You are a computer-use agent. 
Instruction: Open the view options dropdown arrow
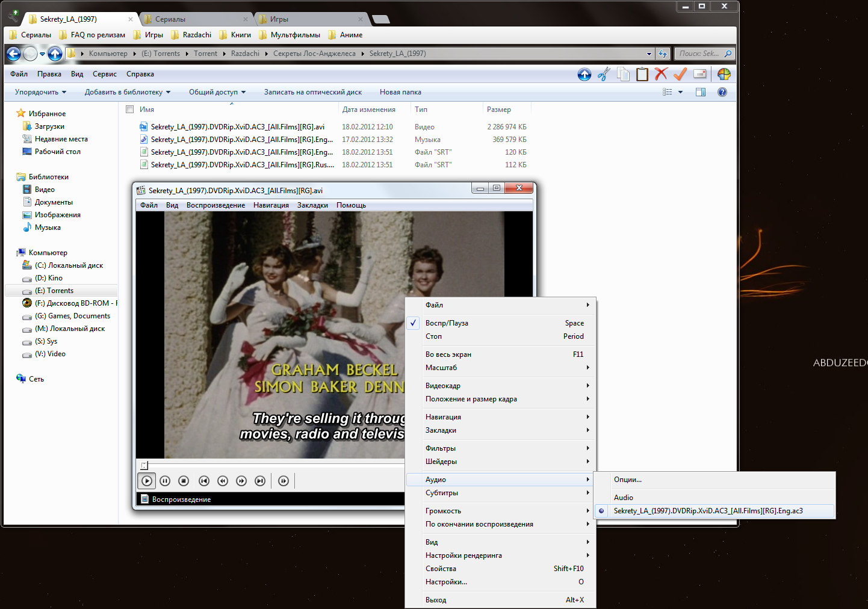click(681, 92)
